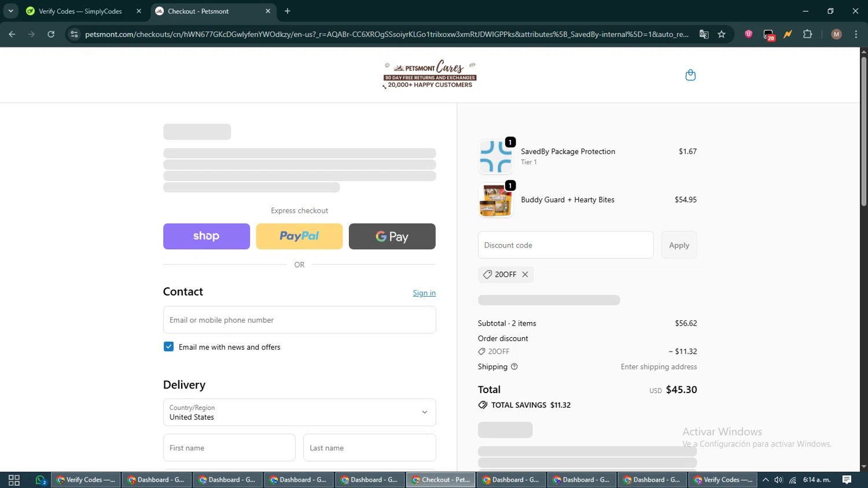
Task: Open the Windows Task View icon
Action: point(14,480)
